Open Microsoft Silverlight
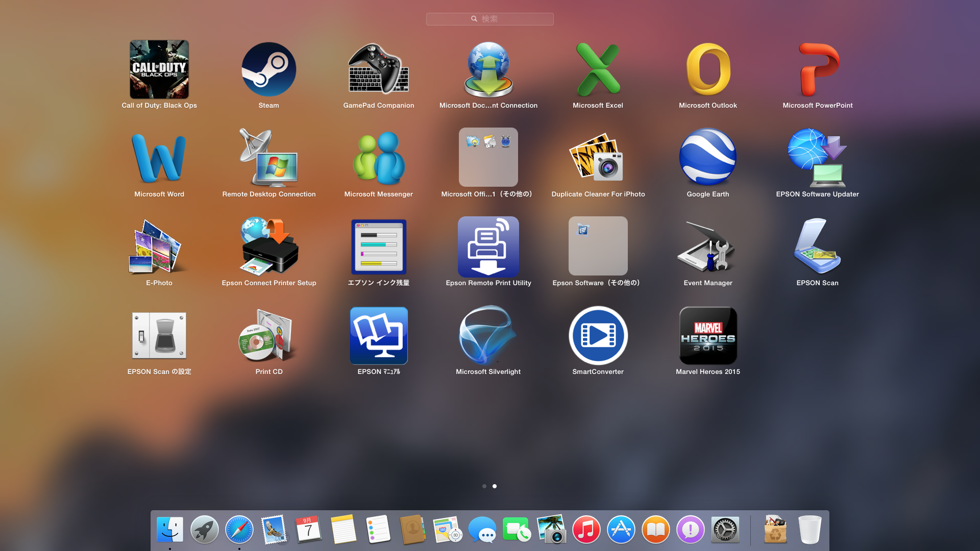Image resolution: width=980 pixels, height=551 pixels. click(488, 335)
